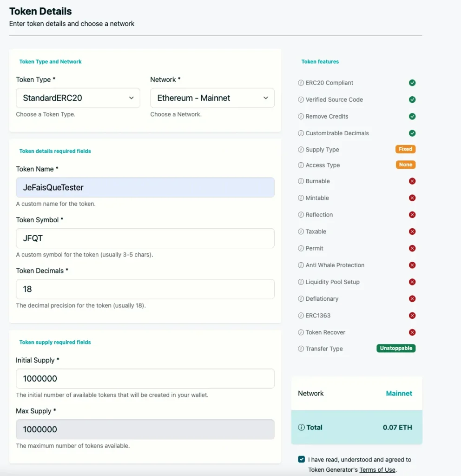
Task: Click info icon next to ERC20 Compliant
Action: click(x=301, y=83)
